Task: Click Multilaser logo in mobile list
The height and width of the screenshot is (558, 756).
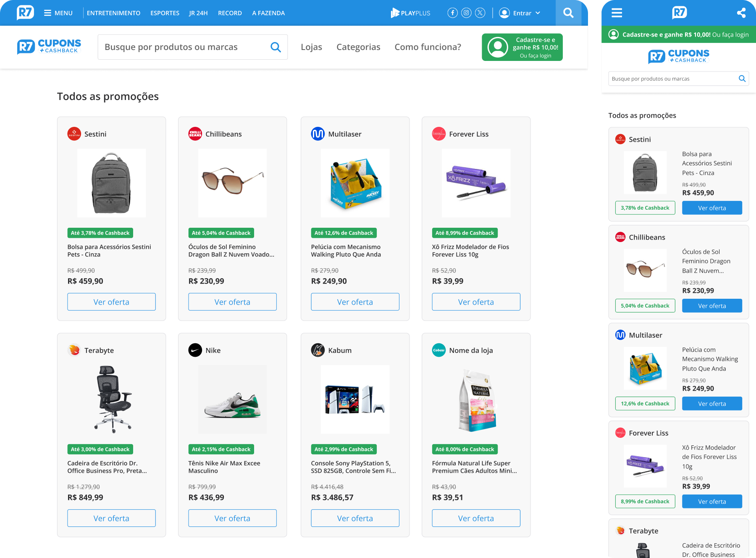Action: click(x=620, y=335)
